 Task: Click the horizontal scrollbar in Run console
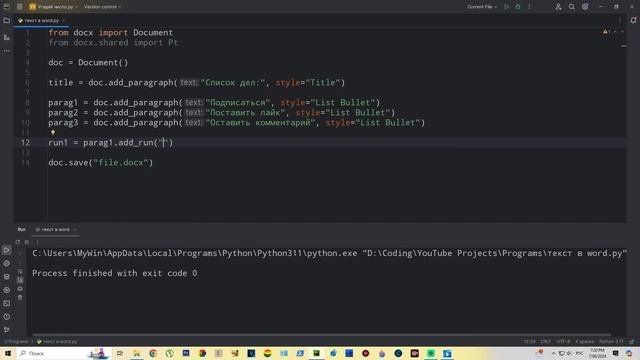(x=322, y=335)
